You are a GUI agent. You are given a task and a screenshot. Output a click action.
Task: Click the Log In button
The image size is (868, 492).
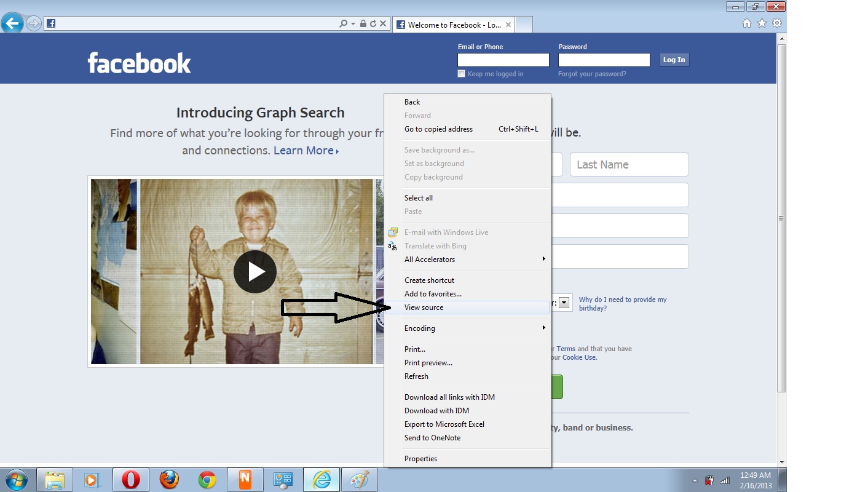click(x=674, y=60)
